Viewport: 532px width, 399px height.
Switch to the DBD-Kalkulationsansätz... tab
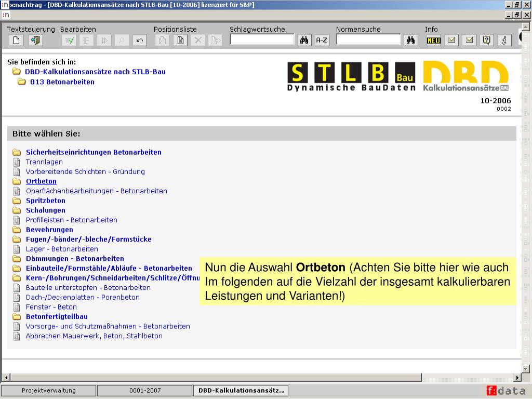click(241, 391)
